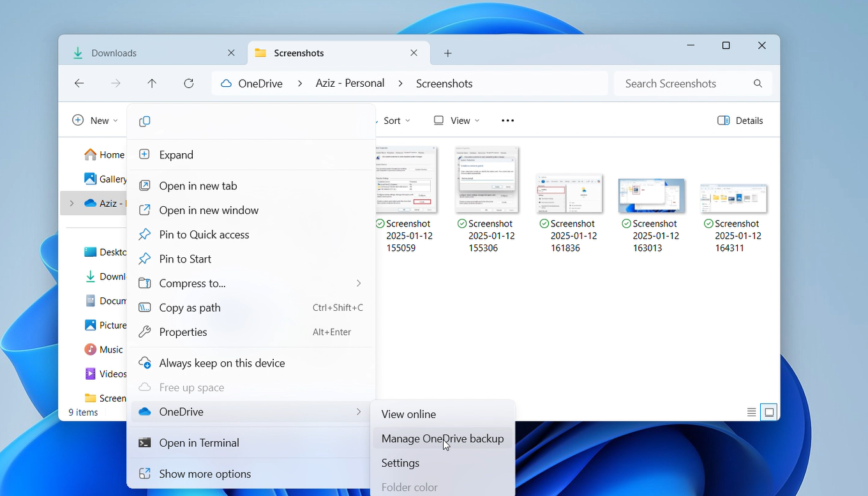Screen dimensions: 868x496
Task: Click the Copy as path icon
Action: pos(145,308)
